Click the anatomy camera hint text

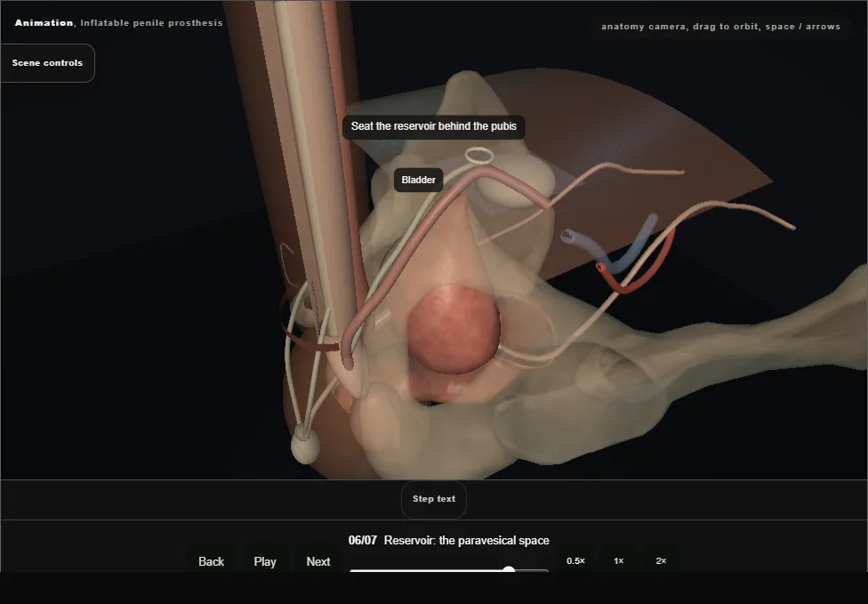pos(720,27)
